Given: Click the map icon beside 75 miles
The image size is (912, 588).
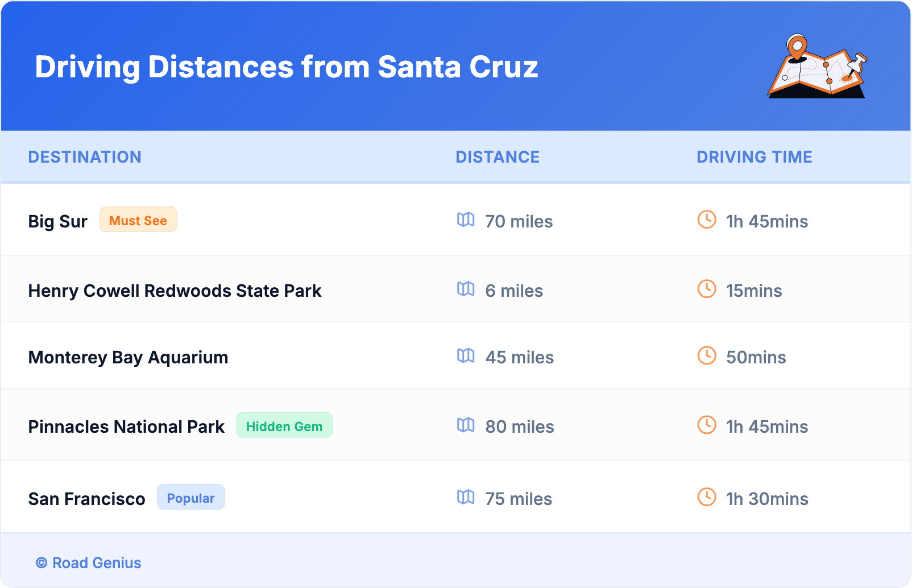Looking at the screenshot, I should (x=466, y=497).
